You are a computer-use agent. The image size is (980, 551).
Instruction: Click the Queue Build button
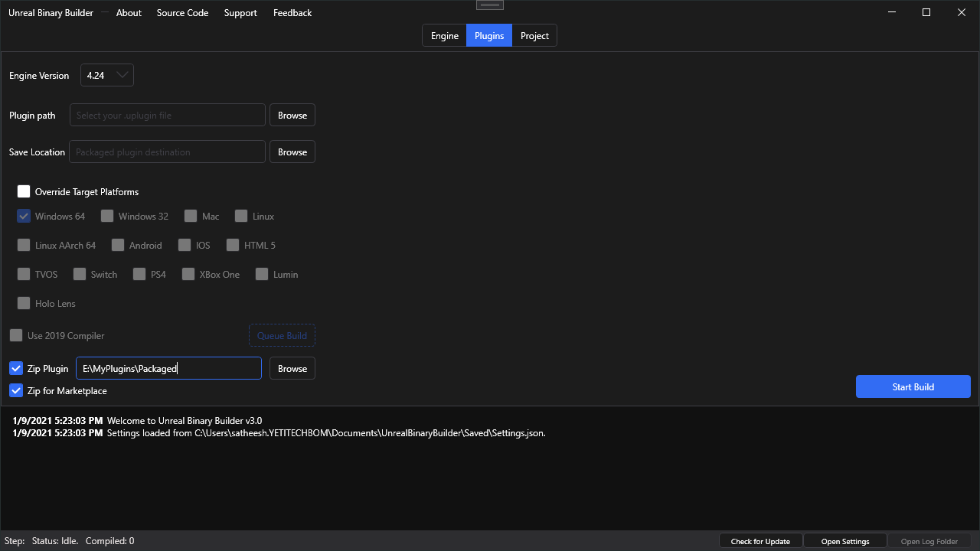[282, 335]
